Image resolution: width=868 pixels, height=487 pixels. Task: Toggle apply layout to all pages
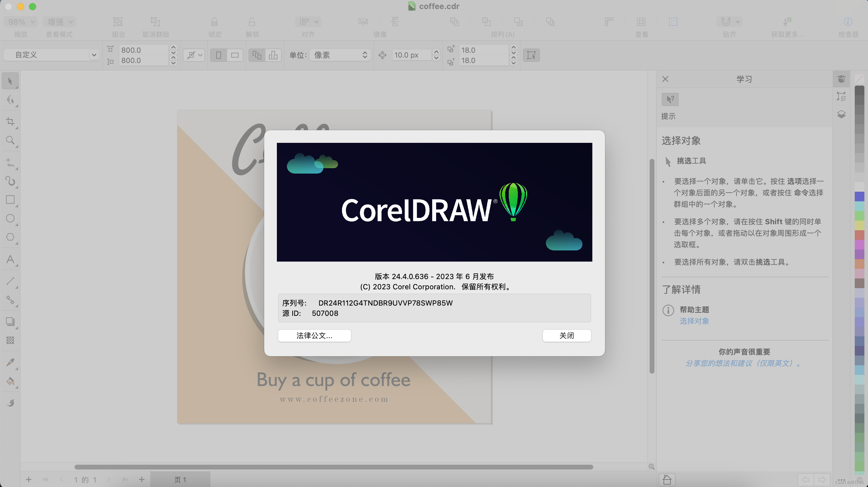point(257,55)
